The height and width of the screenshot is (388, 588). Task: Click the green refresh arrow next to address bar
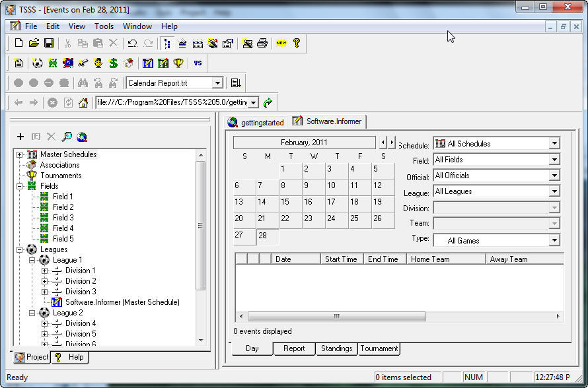pos(267,102)
